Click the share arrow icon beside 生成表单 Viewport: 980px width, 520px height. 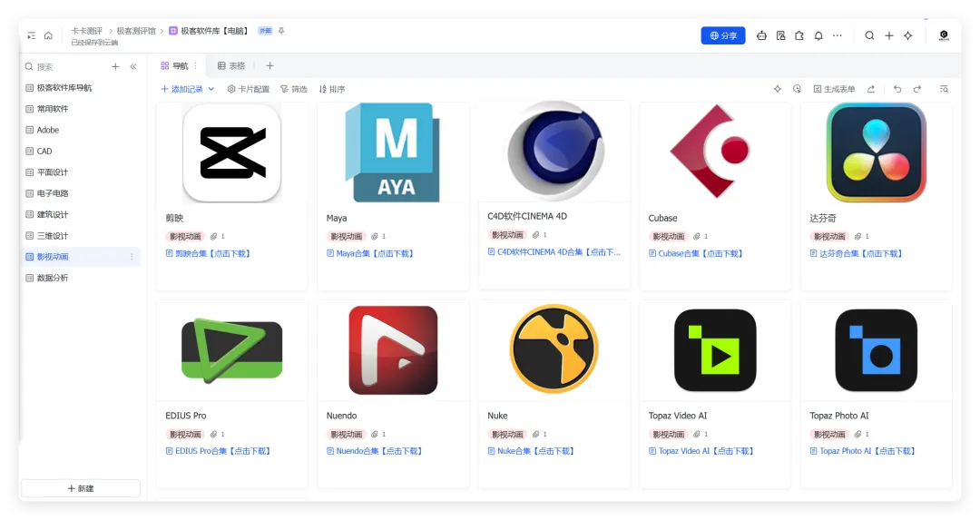click(870, 89)
